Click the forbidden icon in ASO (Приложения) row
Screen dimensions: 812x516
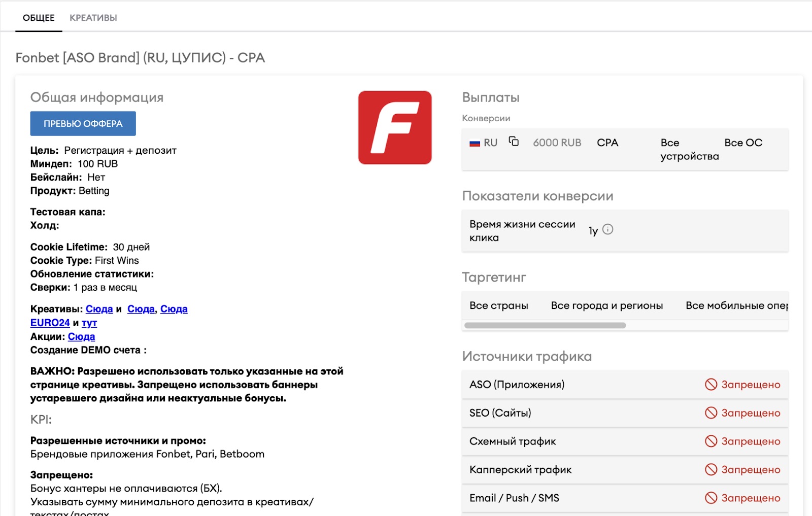tap(711, 385)
